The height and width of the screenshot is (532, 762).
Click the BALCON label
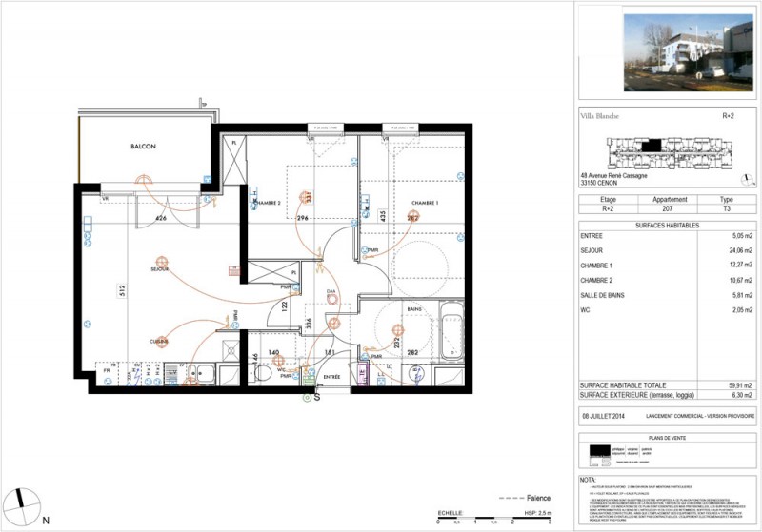tap(144, 147)
